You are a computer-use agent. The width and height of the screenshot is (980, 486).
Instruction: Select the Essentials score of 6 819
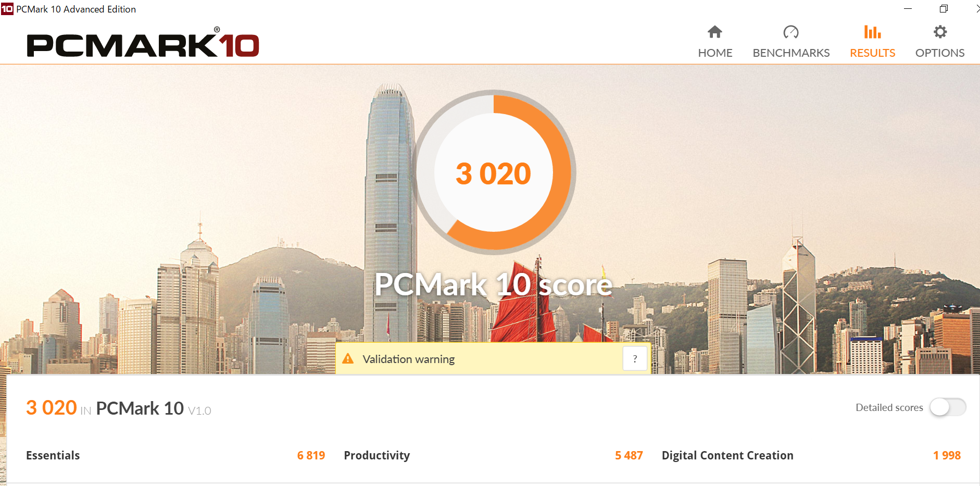click(x=311, y=455)
